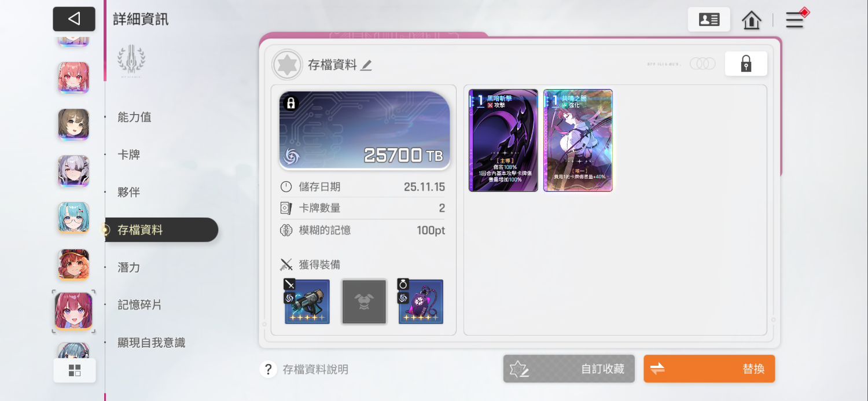Select the four-star accessory equipment icon
Screen dimensions: 868x401
[421, 301]
